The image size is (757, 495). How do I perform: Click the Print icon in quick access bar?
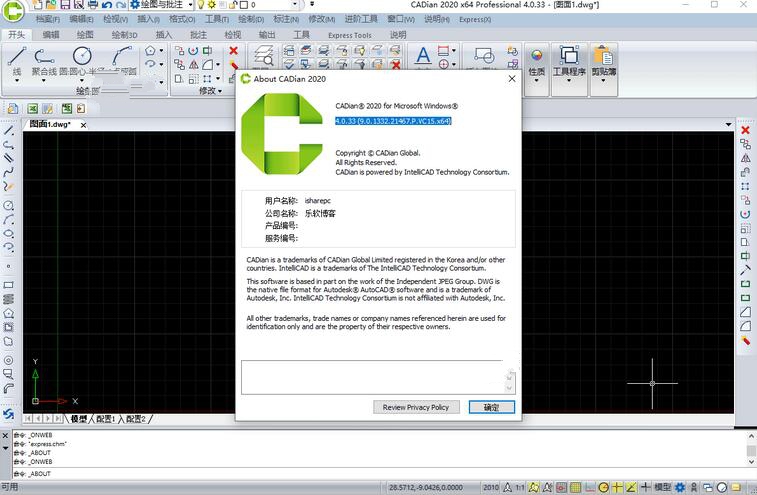[93, 5]
